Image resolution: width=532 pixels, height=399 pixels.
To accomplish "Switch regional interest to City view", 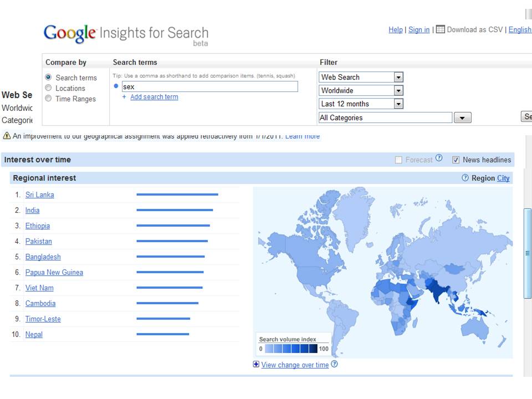I will click(x=503, y=178).
